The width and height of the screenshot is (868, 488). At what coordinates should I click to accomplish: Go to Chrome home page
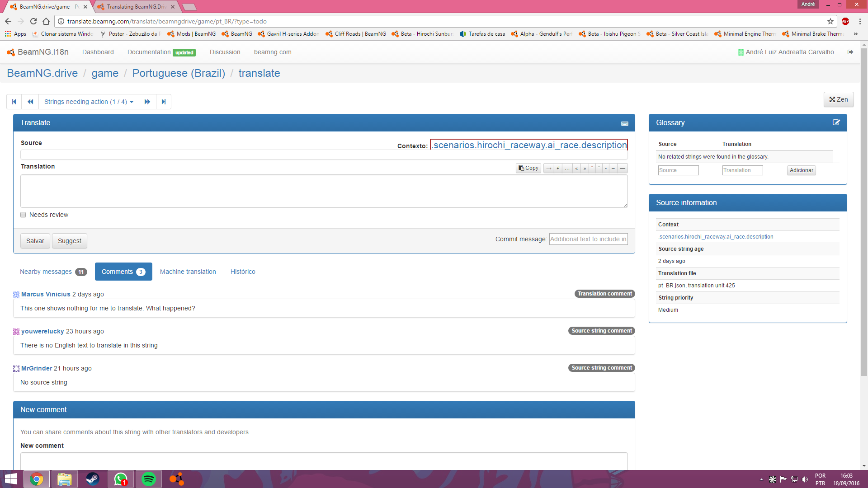coord(46,21)
